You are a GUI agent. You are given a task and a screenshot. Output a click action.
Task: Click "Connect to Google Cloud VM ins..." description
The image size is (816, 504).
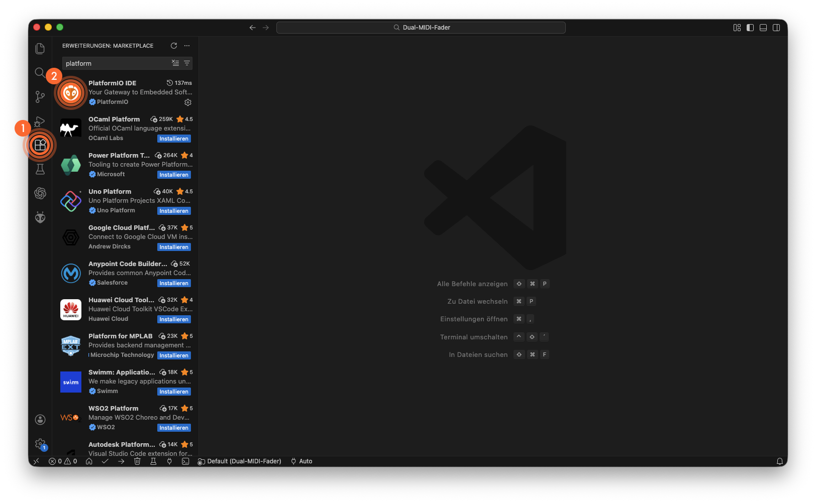pyautogui.click(x=141, y=237)
